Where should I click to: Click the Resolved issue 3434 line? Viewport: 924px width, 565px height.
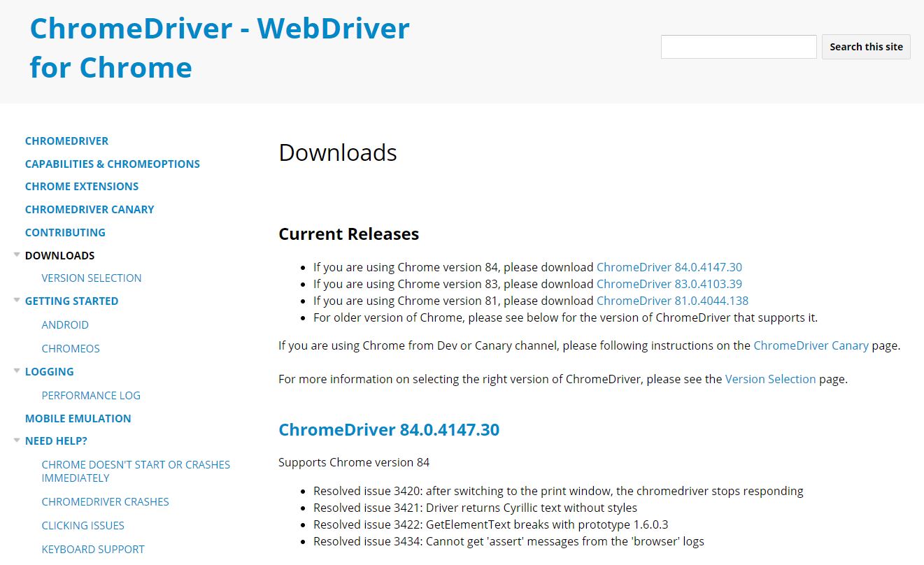pos(509,541)
